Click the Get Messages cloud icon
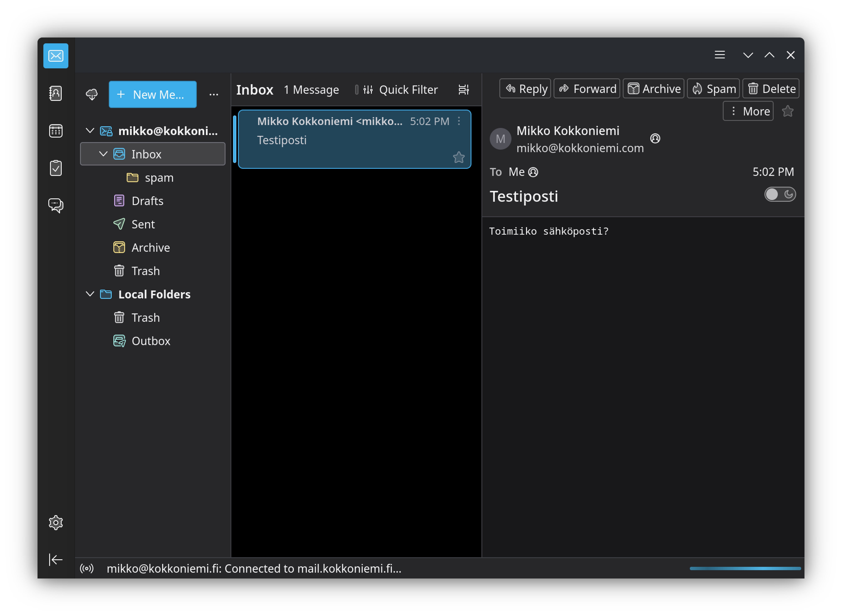This screenshot has height=616, width=842. [92, 94]
